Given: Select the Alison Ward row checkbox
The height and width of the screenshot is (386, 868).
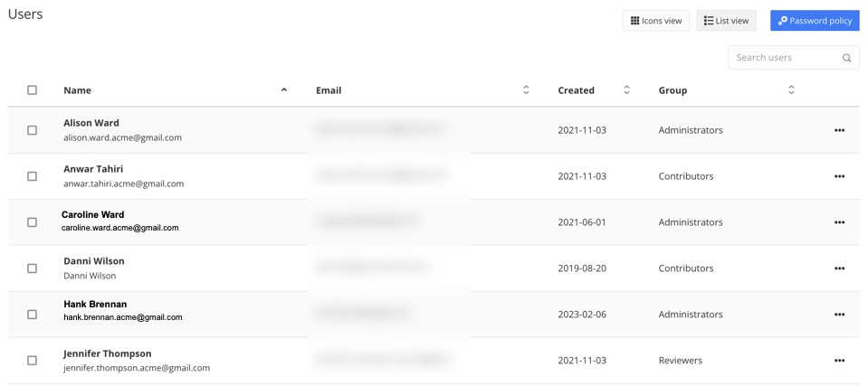Looking at the screenshot, I should pos(33,130).
